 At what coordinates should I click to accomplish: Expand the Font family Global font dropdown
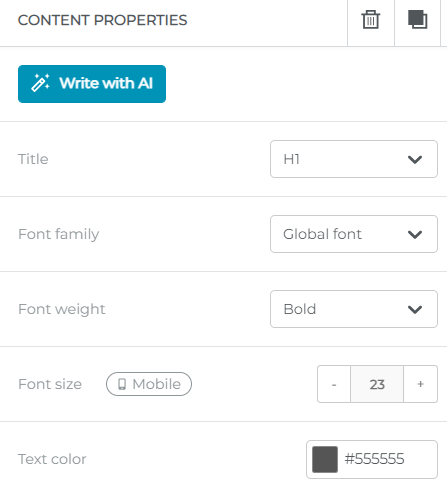pyautogui.click(x=354, y=234)
